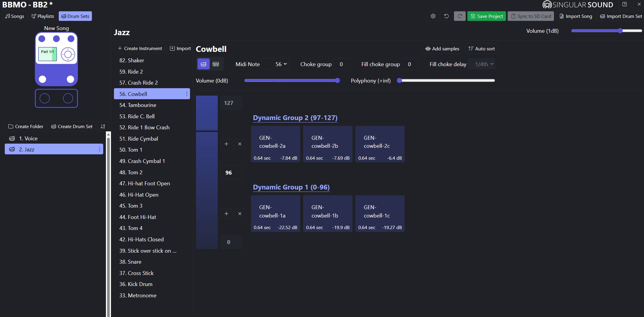Select the 2. Jazz drum set
Screen dimensions: 644x317
54,149
